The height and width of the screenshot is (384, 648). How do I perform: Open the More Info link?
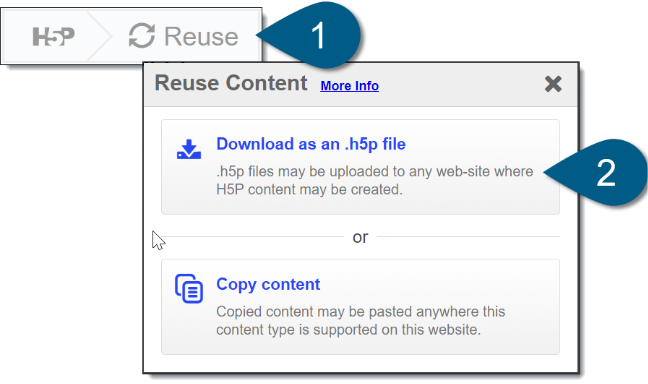tap(349, 86)
